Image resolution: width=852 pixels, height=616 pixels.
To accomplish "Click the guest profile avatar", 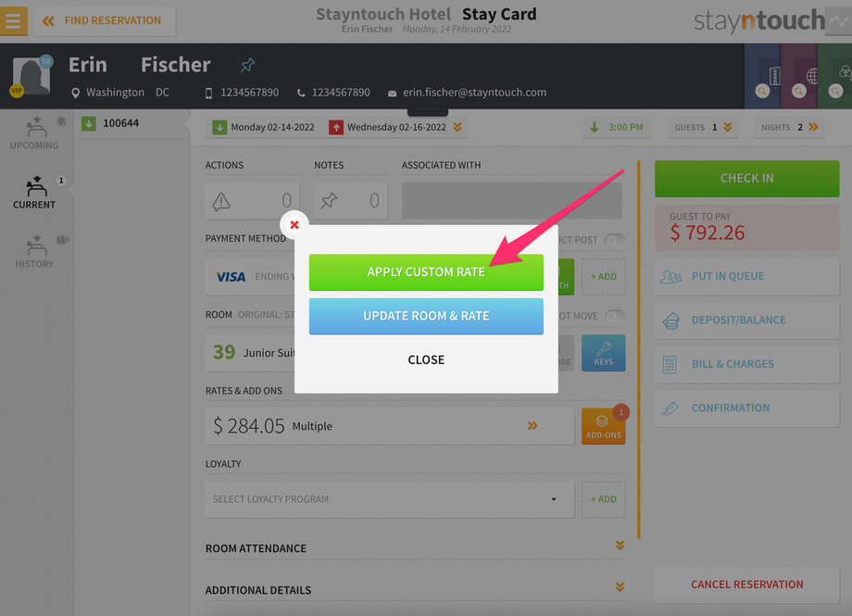I will pyautogui.click(x=31, y=76).
